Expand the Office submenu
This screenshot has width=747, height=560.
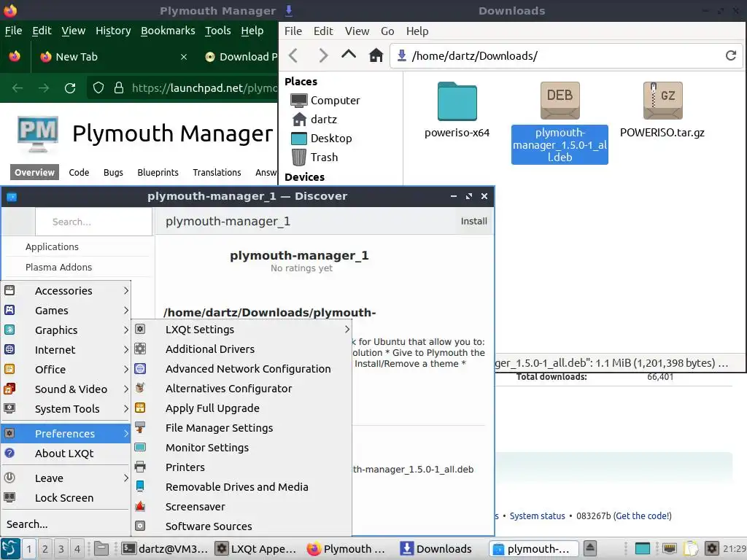click(66, 370)
